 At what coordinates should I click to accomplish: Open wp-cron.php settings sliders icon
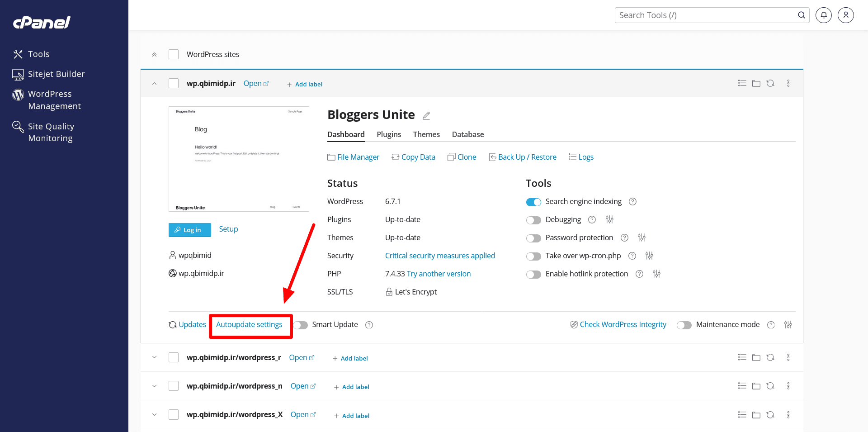[649, 256]
